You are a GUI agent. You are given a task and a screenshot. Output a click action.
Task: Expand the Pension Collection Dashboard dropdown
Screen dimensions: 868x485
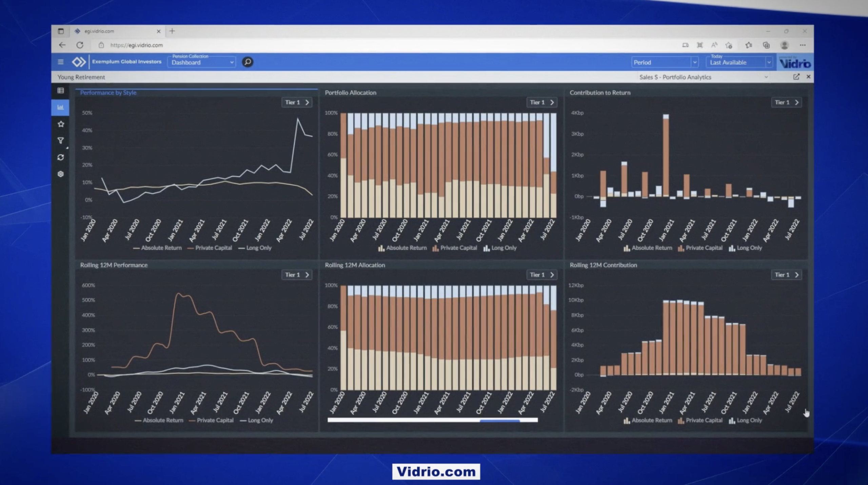[202, 62]
